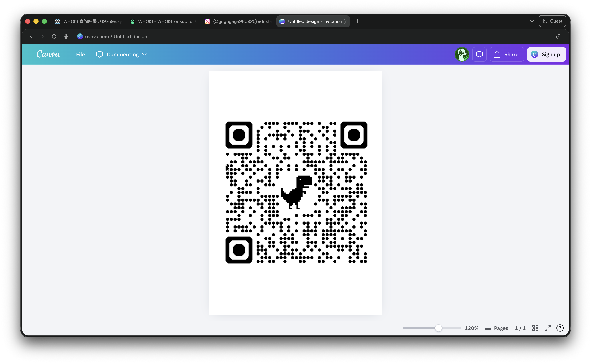Click the Sign up button

[546, 54]
